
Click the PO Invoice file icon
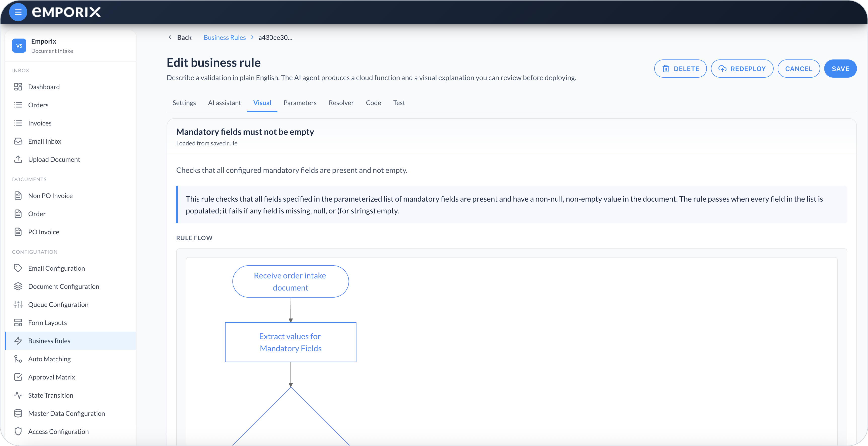(18, 232)
